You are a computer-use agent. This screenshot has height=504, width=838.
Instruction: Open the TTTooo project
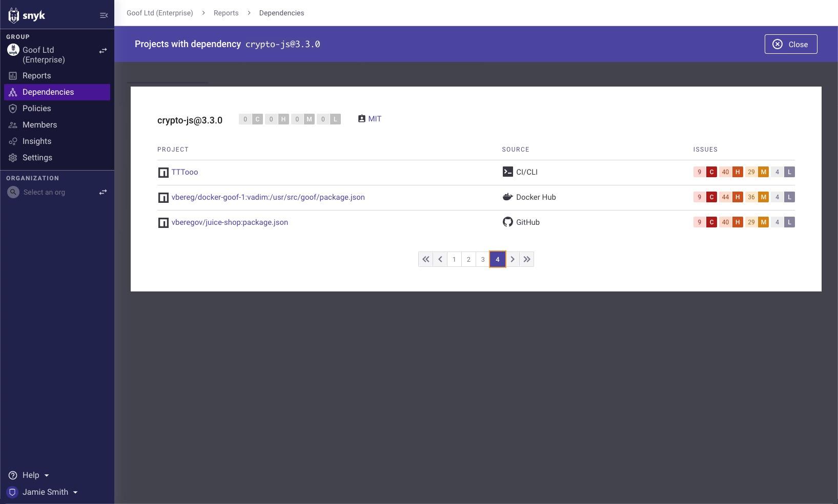click(x=185, y=172)
